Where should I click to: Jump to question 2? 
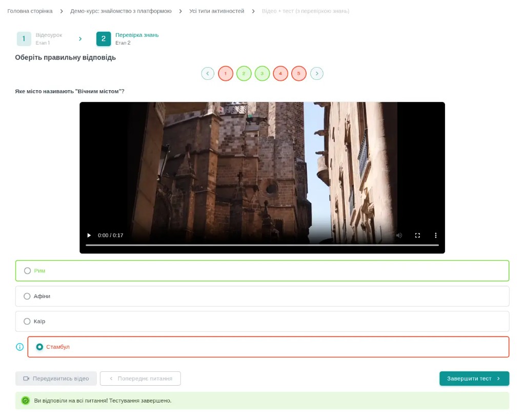pyautogui.click(x=244, y=74)
